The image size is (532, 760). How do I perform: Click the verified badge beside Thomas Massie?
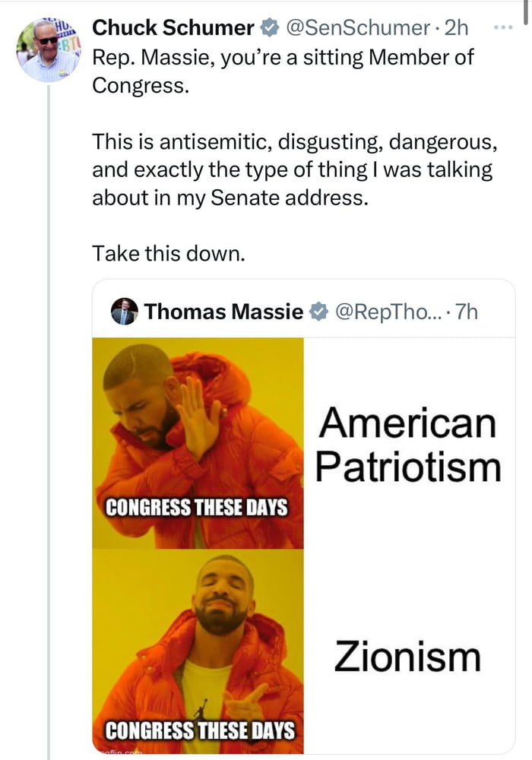click(319, 312)
